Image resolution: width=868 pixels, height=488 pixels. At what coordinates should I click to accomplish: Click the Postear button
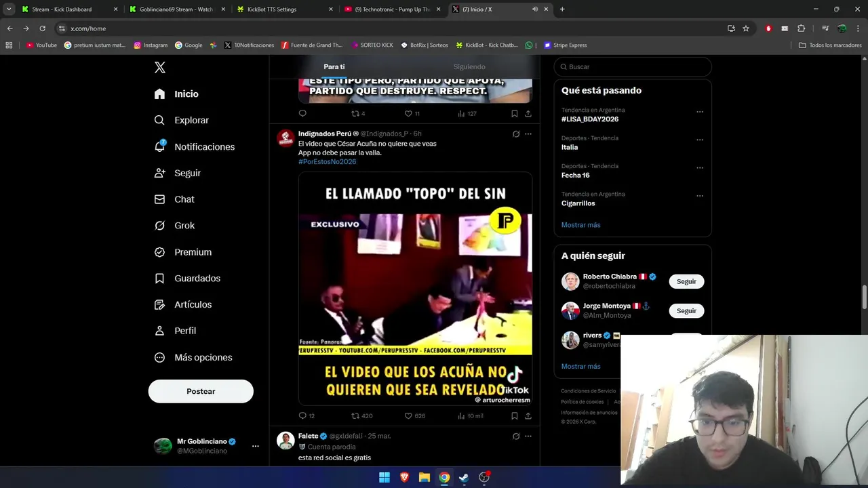[x=201, y=391]
